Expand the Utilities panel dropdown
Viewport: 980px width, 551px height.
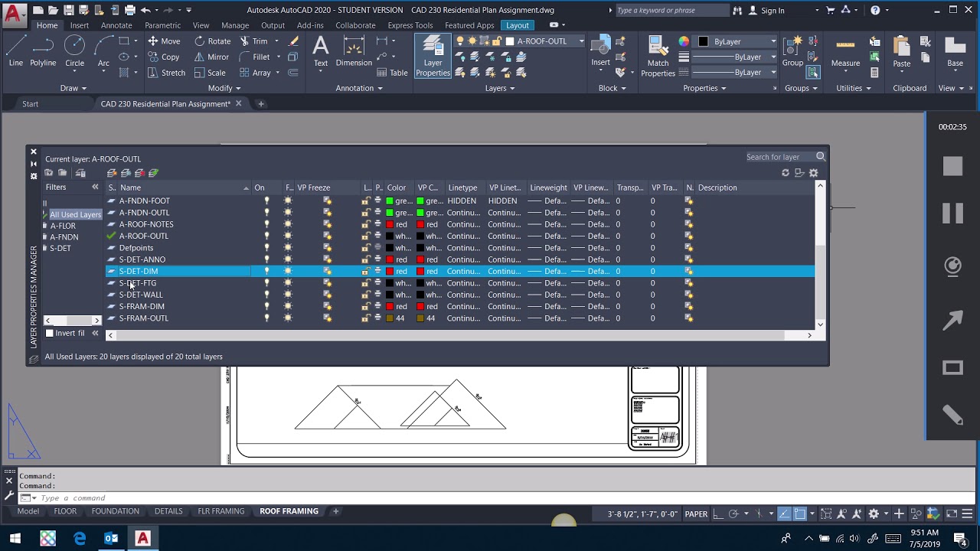[854, 88]
